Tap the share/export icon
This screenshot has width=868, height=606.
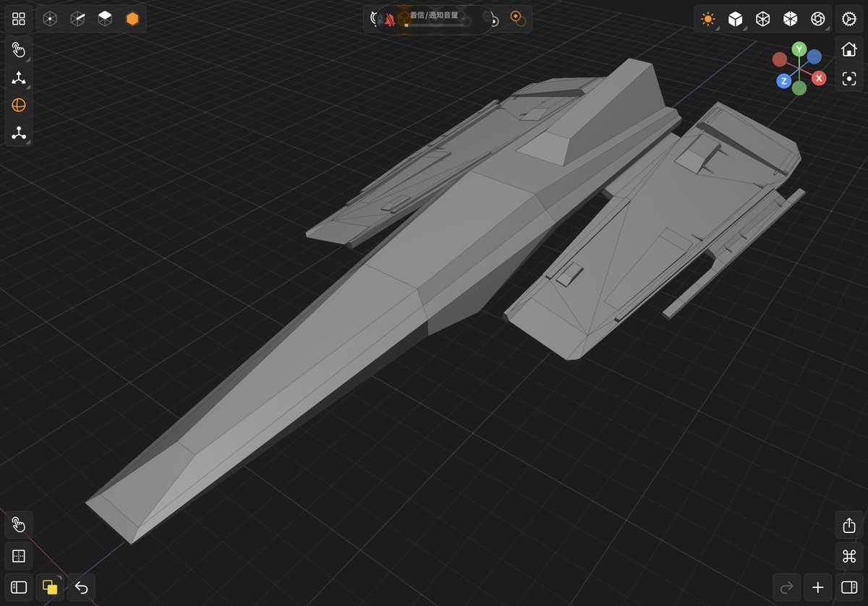(x=849, y=525)
